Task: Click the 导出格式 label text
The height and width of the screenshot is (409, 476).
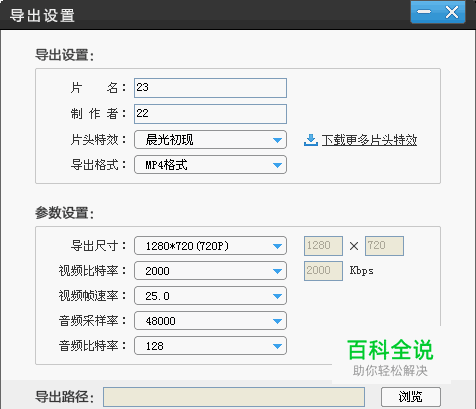Action: 98,165
